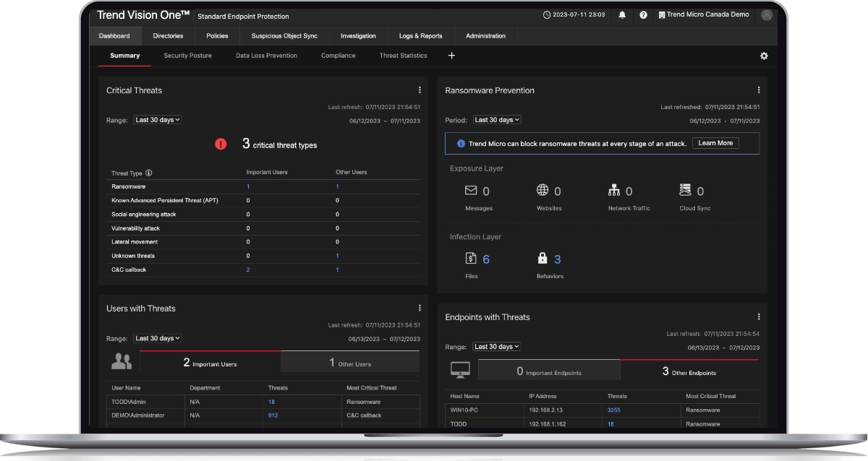Click the plus to add a dashboard tab
Viewport: 868px width, 461px height.
coord(451,56)
